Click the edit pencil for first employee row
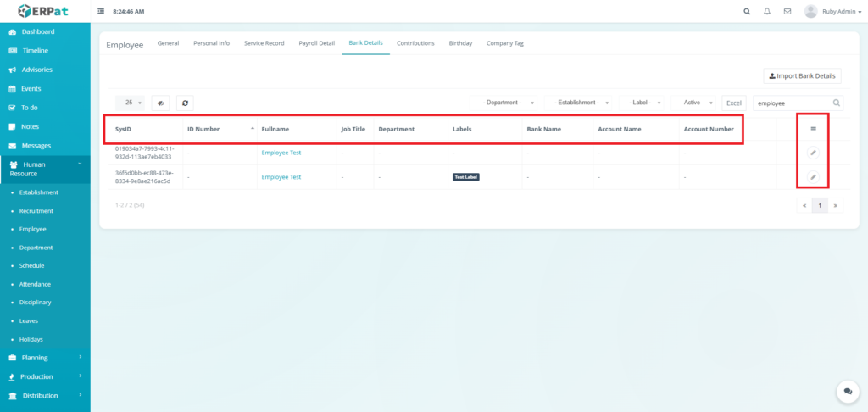The height and width of the screenshot is (412, 868). (813, 153)
